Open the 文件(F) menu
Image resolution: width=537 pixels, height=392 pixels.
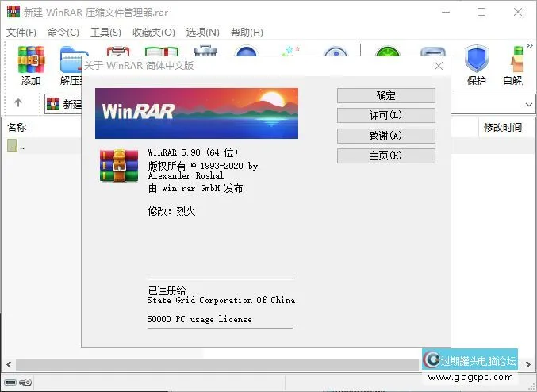pyautogui.click(x=21, y=33)
